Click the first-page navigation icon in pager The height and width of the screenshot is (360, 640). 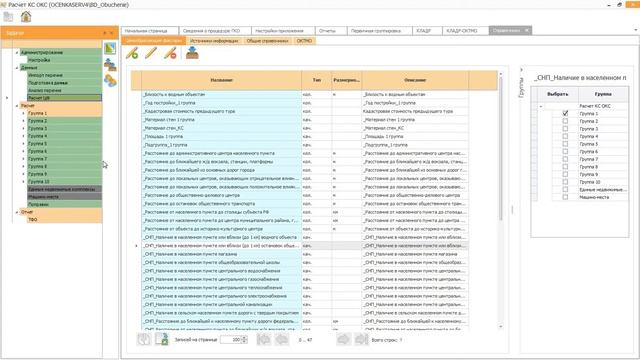point(264,339)
